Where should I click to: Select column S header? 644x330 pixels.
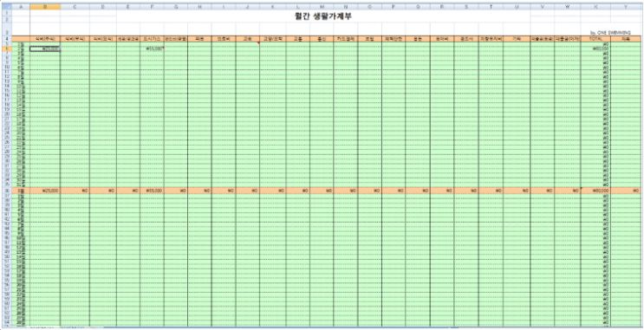(466, 7)
